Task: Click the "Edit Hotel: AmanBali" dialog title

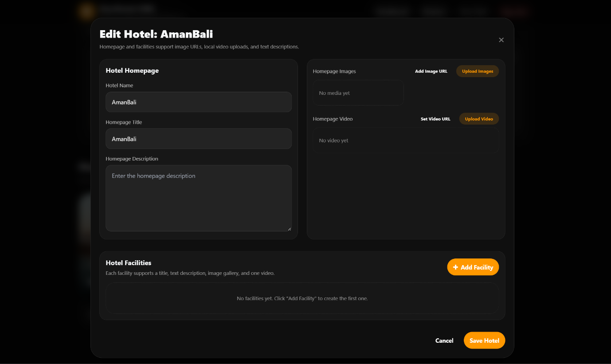Action: [156, 34]
